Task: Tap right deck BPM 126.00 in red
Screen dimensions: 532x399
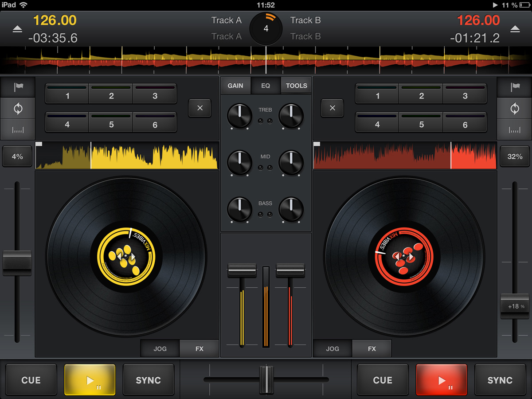Action: [x=478, y=20]
